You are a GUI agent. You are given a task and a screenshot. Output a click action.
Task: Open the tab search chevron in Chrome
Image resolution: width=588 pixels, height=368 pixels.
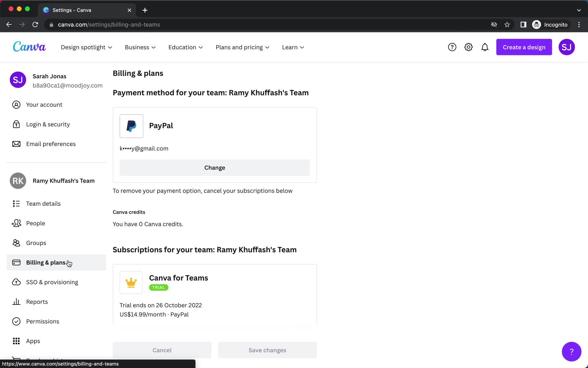tap(579, 10)
